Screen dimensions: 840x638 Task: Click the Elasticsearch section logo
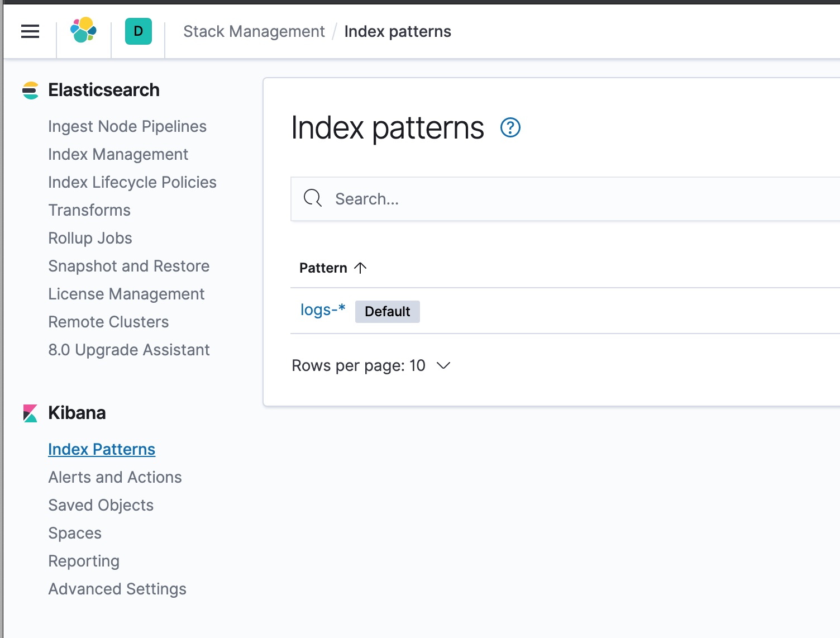(30, 90)
